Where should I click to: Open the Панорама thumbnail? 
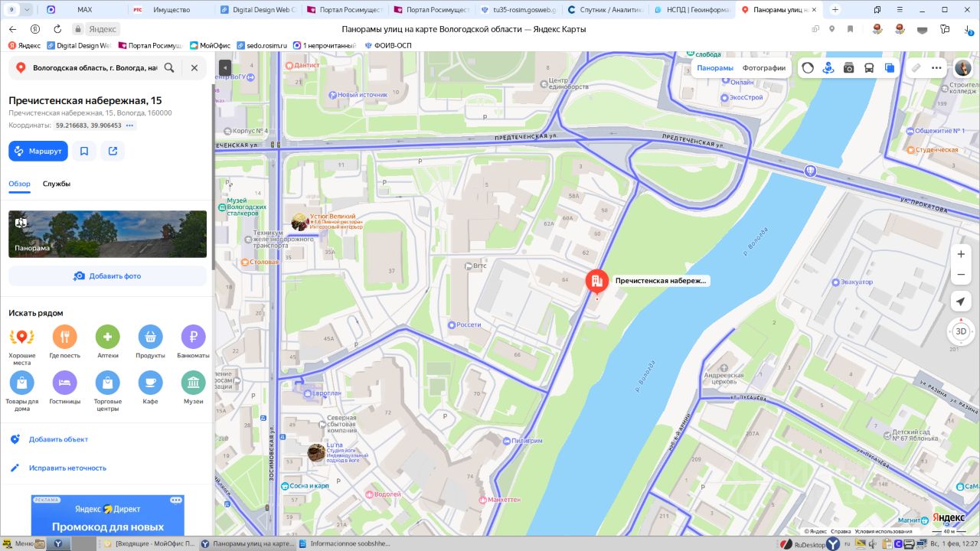tap(108, 234)
